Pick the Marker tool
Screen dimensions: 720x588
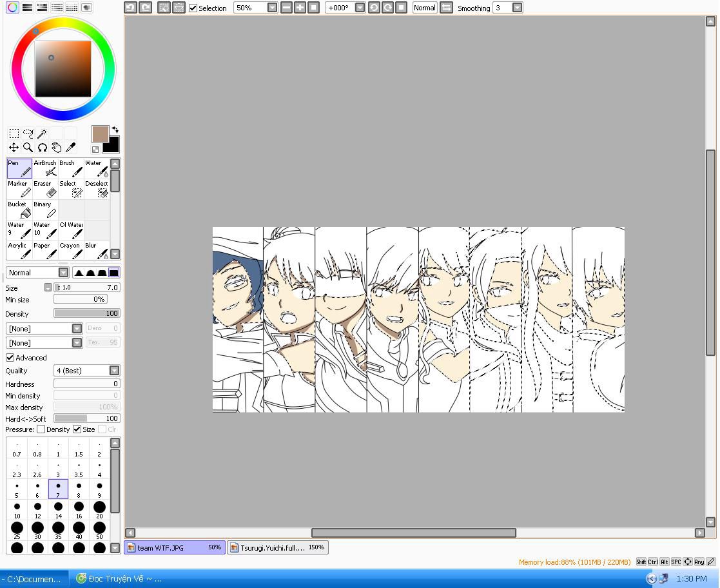click(19, 189)
